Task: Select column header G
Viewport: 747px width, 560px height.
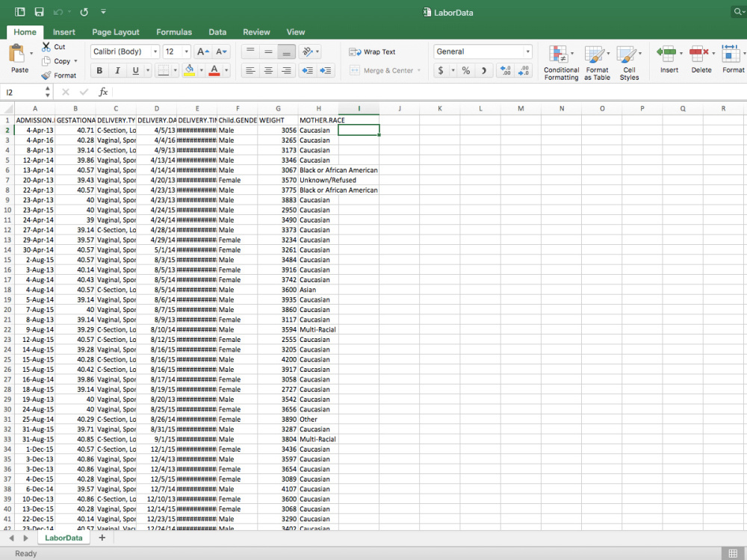Action: (278, 108)
